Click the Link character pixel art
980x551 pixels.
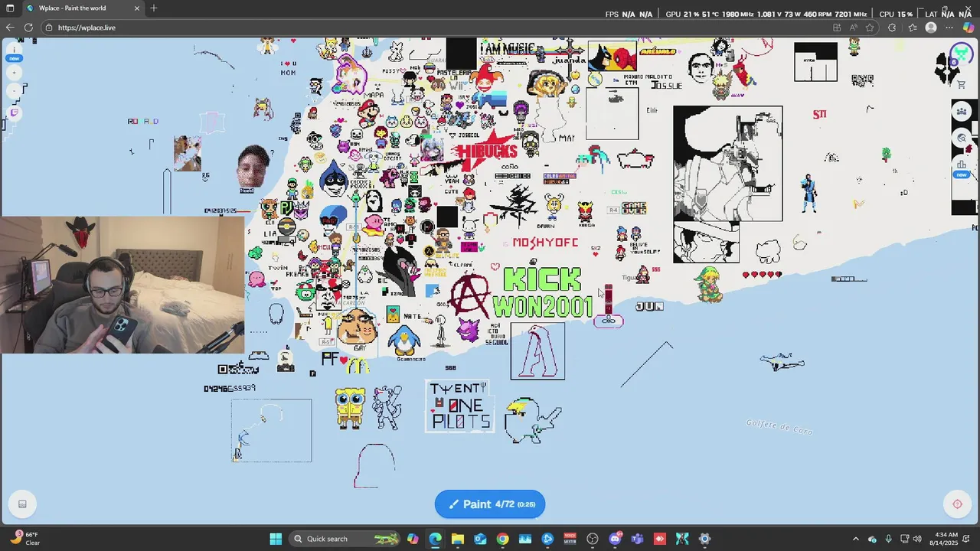[x=708, y=284]
